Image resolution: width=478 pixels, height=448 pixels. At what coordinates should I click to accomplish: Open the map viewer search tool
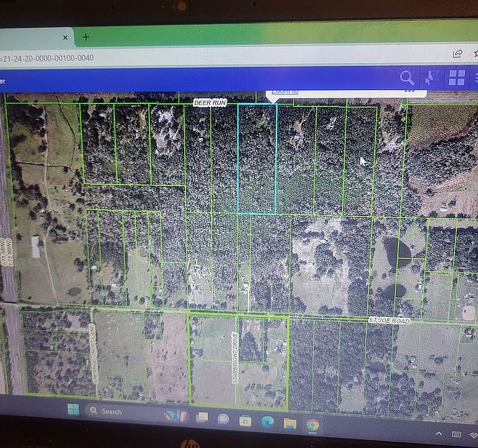(407, 77)
